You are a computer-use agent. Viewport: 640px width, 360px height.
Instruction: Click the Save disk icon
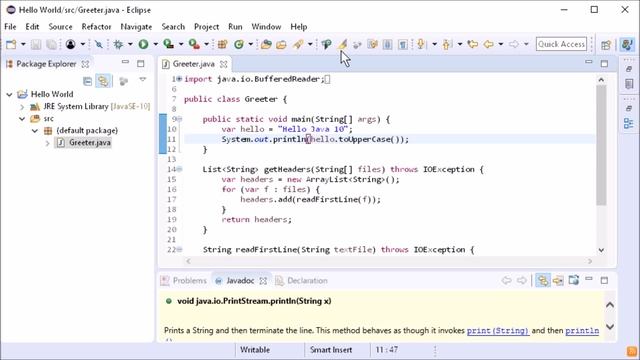[36, 44]
